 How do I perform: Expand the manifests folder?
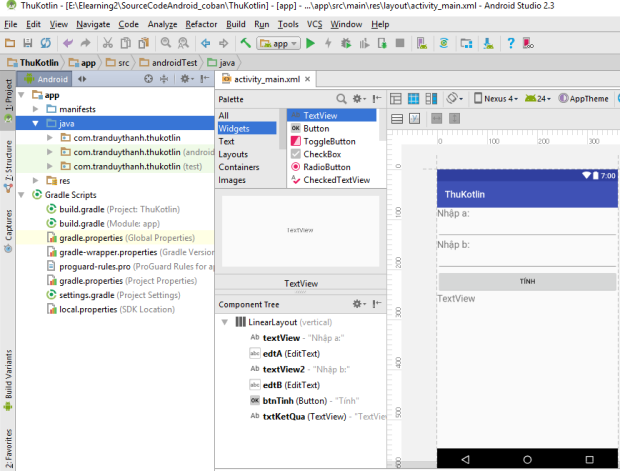(35, 109)
